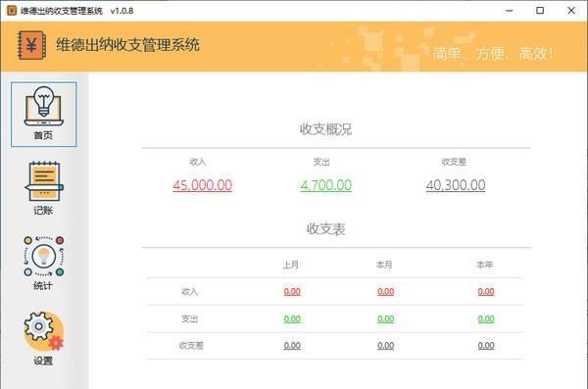The image size is (588, 389).
Task: Click the 收入 row label in 收支表
Action: 189,291
